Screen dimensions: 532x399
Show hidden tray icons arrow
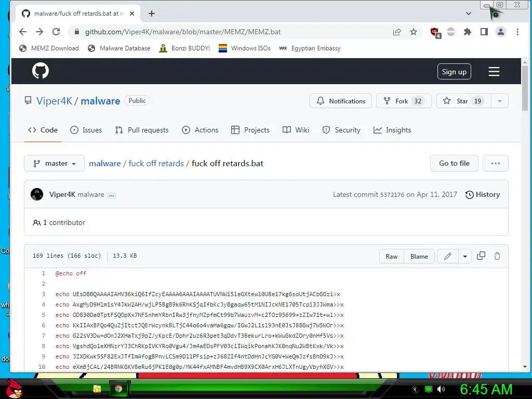(x=415, y=390)
